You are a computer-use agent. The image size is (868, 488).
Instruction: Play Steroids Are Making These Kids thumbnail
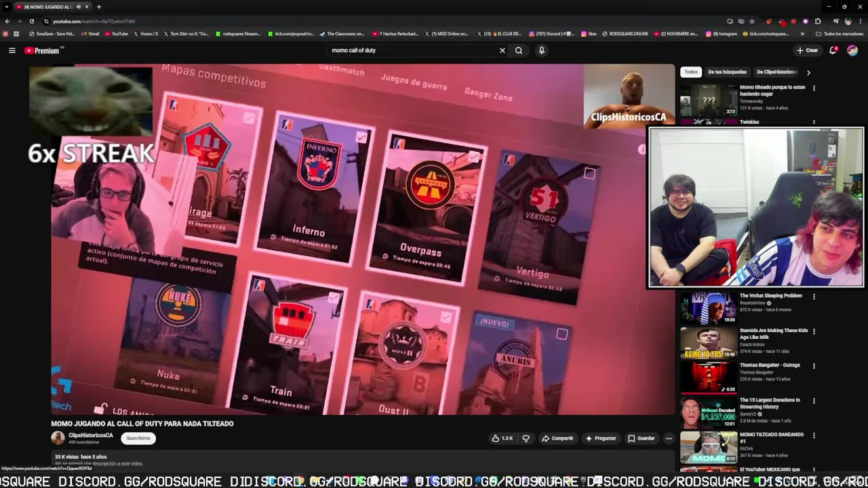709,342
